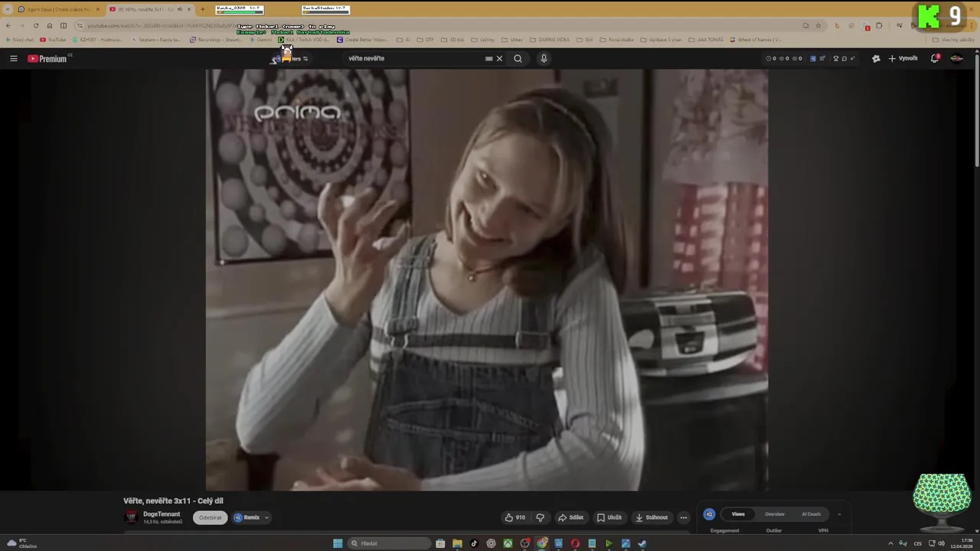This screenshot has width=980, height=551.
Task: Expand the browser tab search dropdown
Action: pyautogui.click(x=7, y=9)
